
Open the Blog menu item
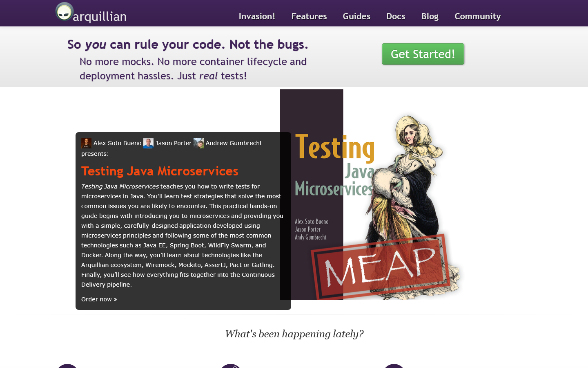pyautogui.click(x=430, y=16)
